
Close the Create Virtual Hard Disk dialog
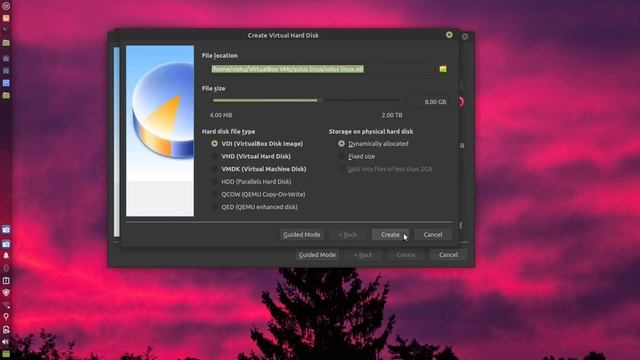pyautogui.click(x=449, y=35)
